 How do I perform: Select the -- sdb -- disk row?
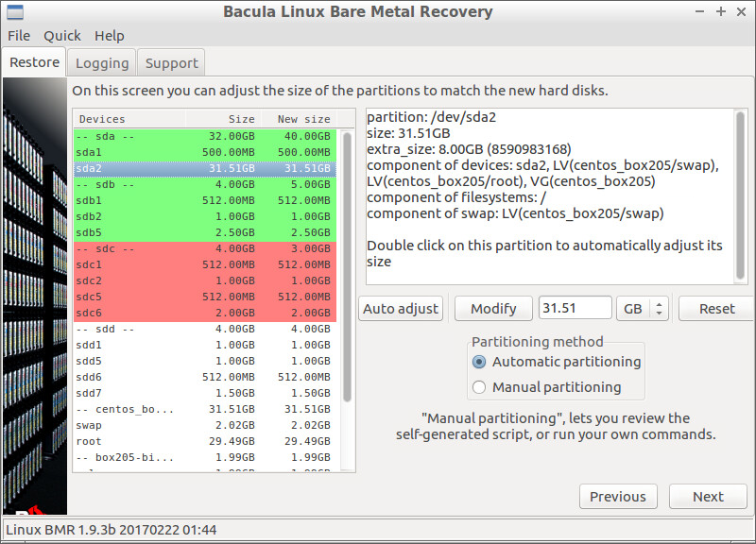pos(205,184)
